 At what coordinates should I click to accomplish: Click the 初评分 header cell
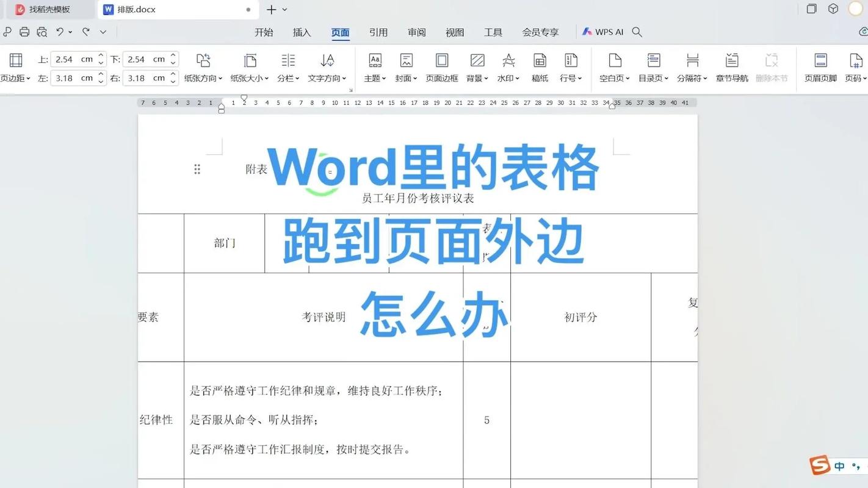coord(580,317)
